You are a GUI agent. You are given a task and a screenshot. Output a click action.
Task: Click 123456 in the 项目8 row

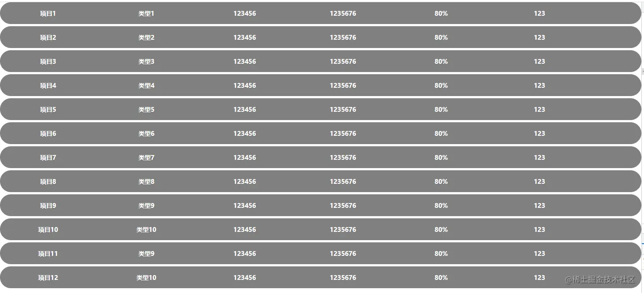pos(245,182)
